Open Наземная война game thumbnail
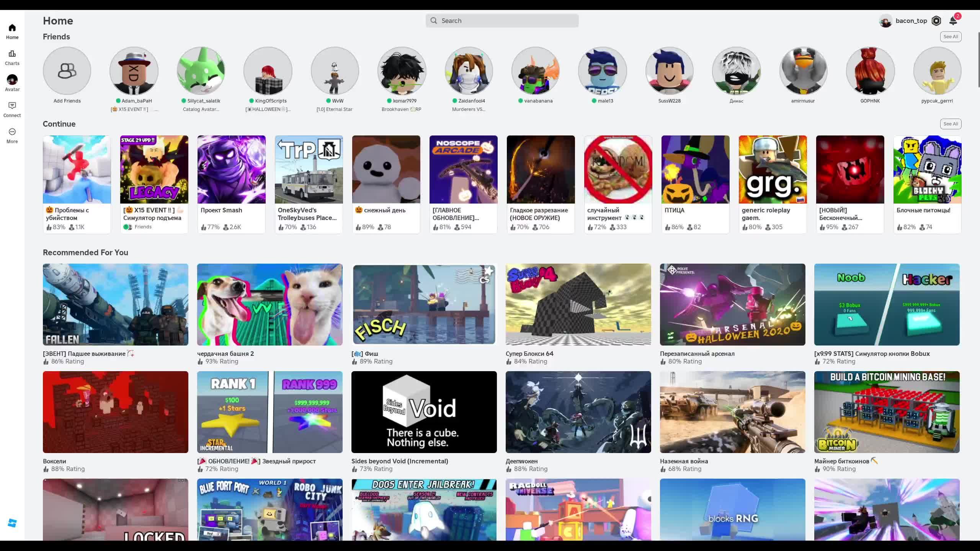Image resolution: width=980 pixels, height=551 pixels. click(x=733, y=412)
